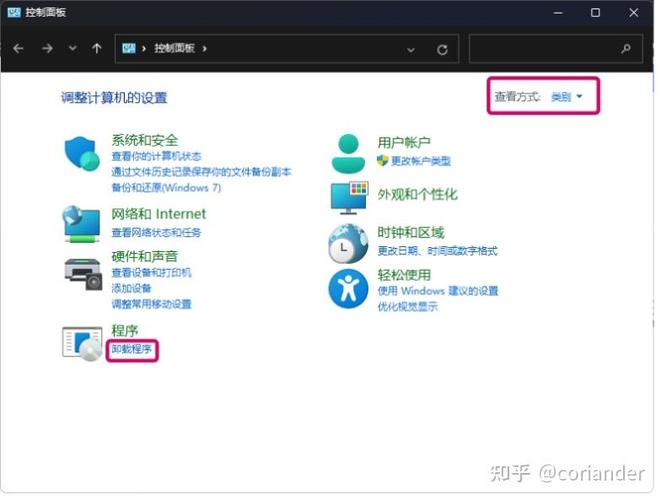This screenshot has height=500, width=661.
Task: Open 备份和还原(Windows 7) link
Action: point(166,188)
